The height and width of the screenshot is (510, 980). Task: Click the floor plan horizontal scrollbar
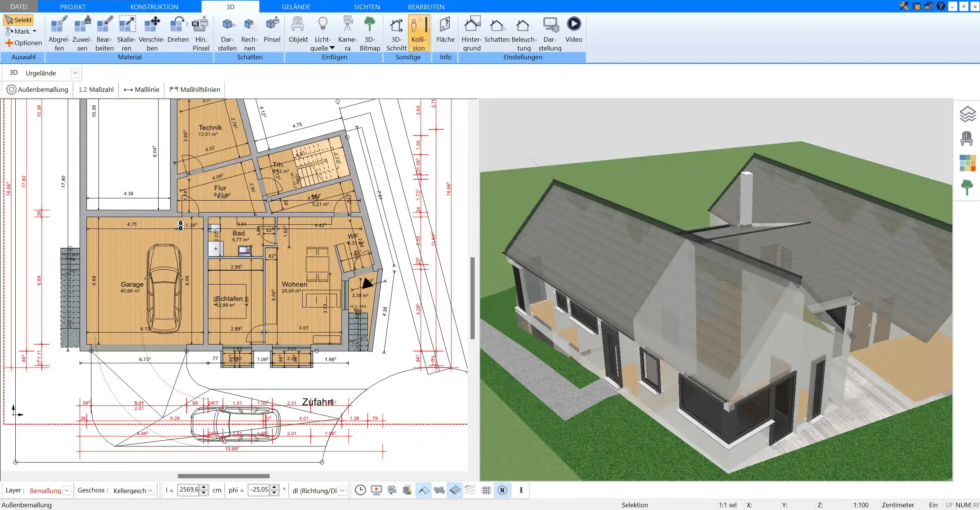click(223, 476)
